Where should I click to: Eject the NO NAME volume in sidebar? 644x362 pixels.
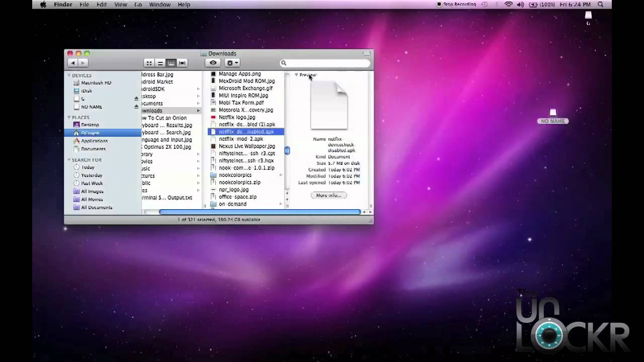pyautogui.click(x=136, y=107)
